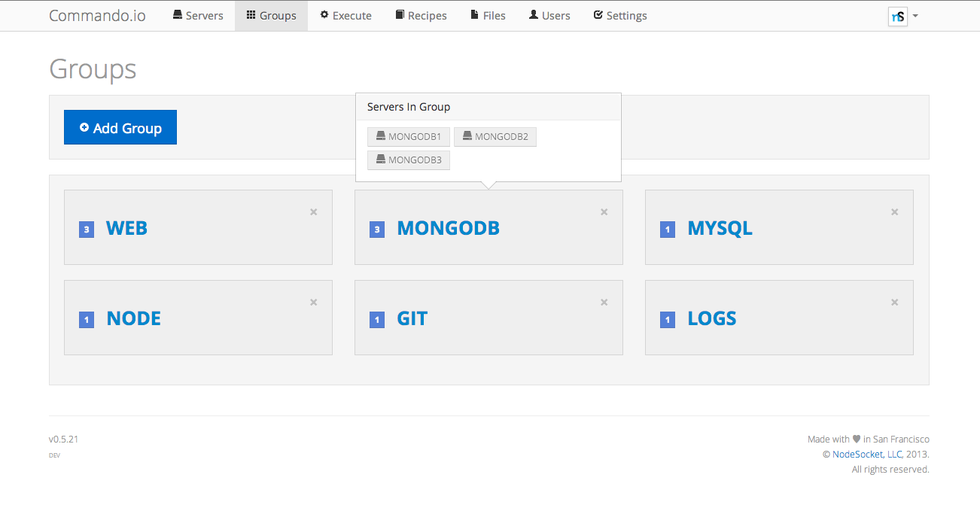The height and width of the screenshot is (505, 980).
Task: Open the Servers navigation tab
Action: click(198, 16)
